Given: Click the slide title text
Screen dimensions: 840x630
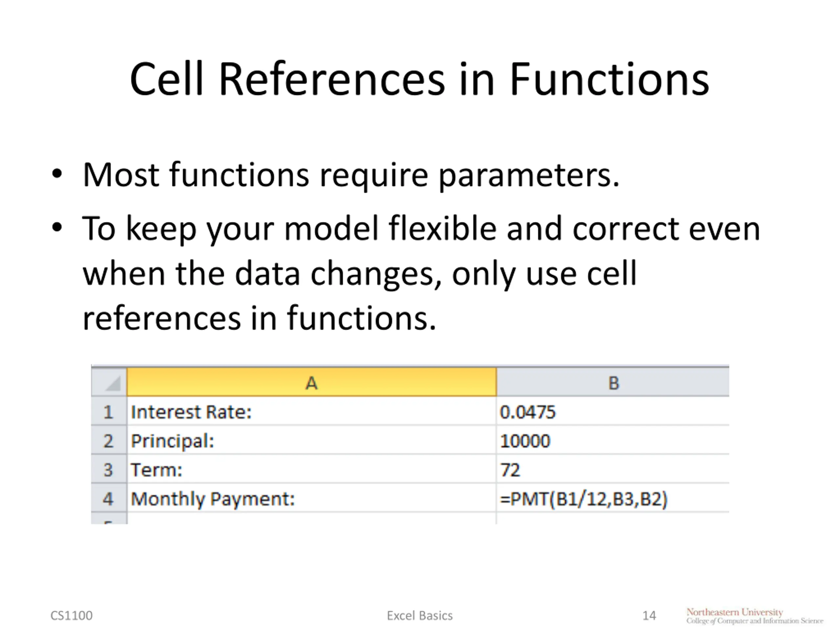Looking at the screenshot, I should click(x=419, y=79).
